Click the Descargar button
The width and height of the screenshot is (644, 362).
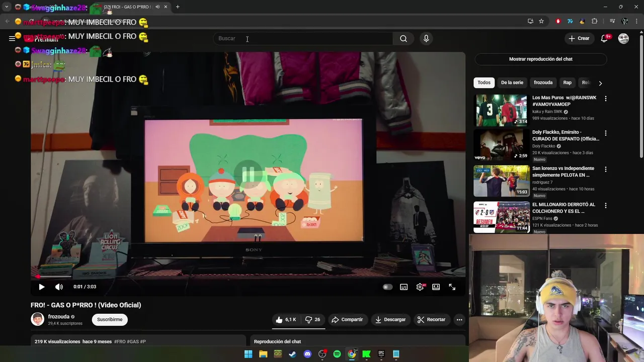tap(390, 320)
